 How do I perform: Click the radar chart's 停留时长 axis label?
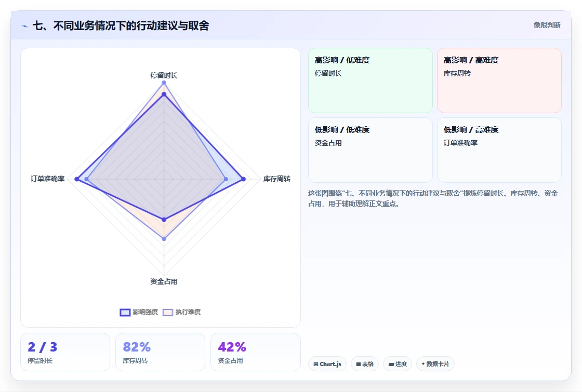point(164,75)
